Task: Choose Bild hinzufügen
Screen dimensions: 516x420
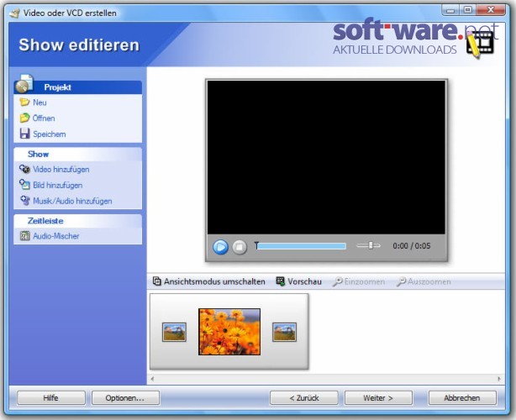Action: pos(58,185)
